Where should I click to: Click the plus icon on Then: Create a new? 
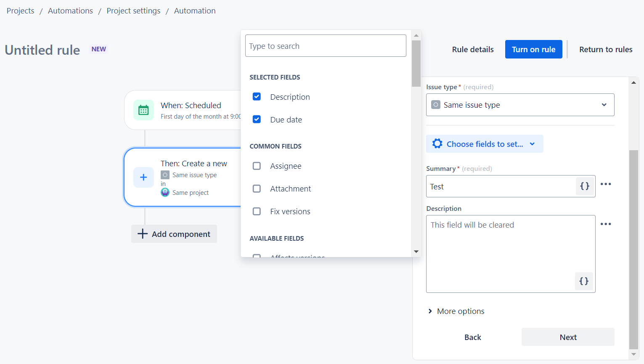pos(143,177)
